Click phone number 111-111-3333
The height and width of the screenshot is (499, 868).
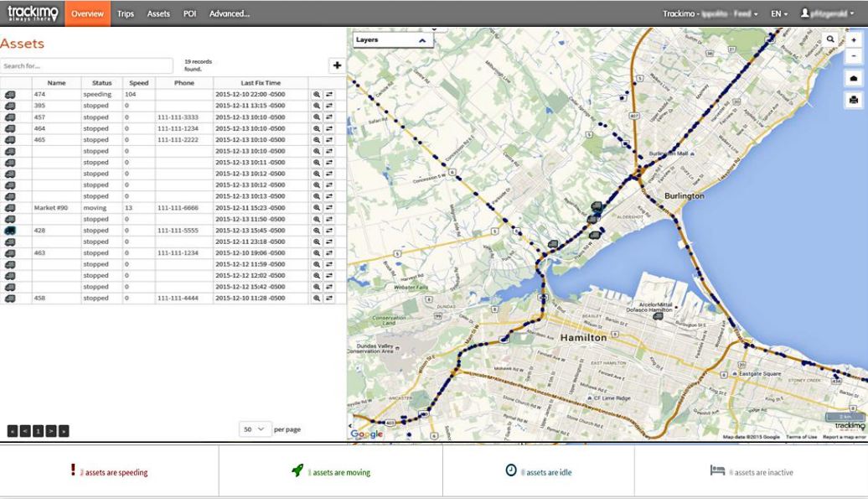point(178,117)
